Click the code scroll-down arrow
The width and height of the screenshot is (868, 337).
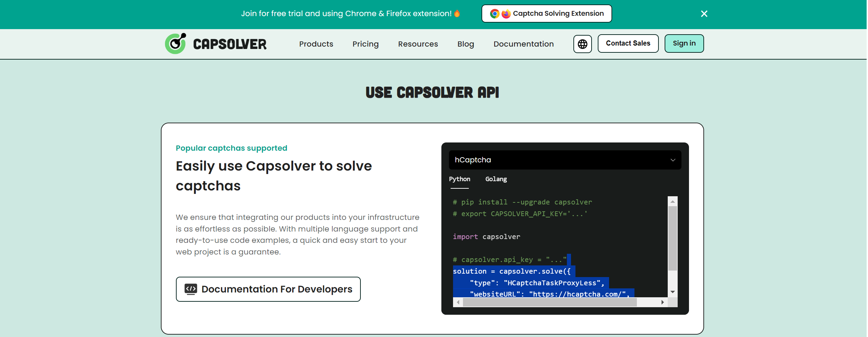click(x=673, y=292)
